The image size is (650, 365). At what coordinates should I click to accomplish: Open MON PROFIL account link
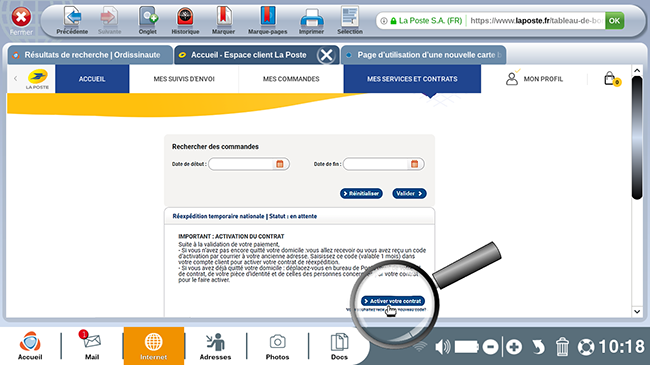pos(534,79)
